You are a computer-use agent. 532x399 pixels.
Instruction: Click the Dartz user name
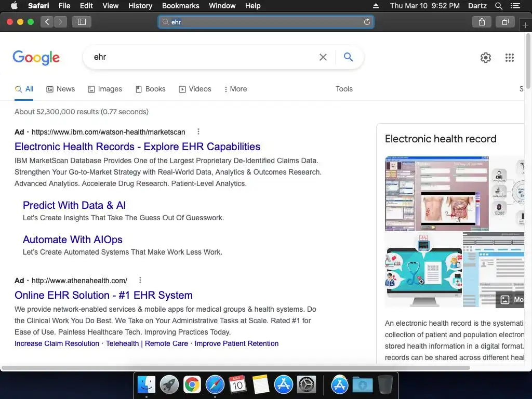tap(477, 6)
